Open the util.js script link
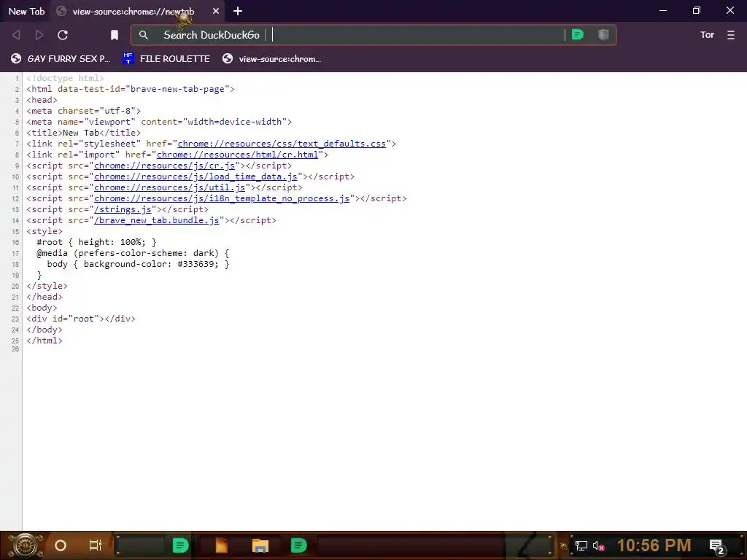The height and width of the screenshot is (560, 747). tap(169, 187)
